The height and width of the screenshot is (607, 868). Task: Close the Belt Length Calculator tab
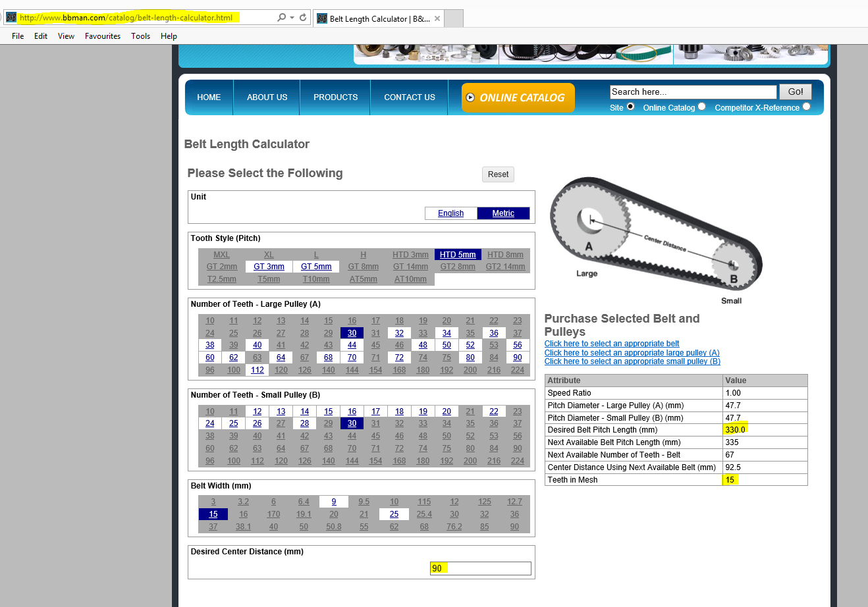pos(437,18)
